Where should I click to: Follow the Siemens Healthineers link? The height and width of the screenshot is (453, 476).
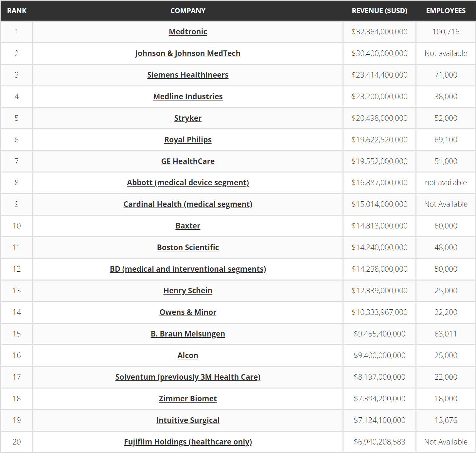[188, 75]
